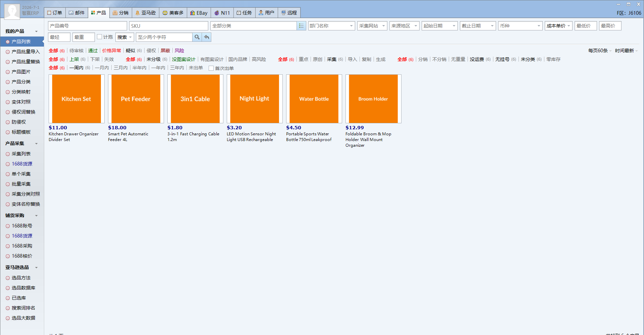Viewport: 644px width, 335px height.
Task: Filter products by 一周内 link
Action: click(x=76, y=68)
